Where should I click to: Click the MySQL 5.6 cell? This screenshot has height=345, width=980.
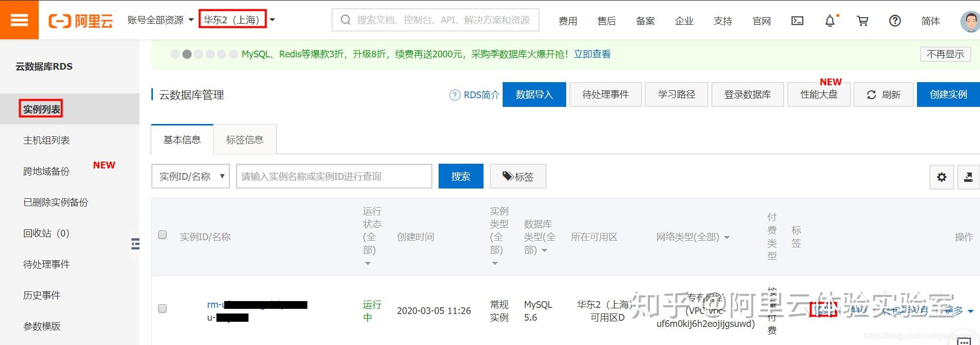538,311
